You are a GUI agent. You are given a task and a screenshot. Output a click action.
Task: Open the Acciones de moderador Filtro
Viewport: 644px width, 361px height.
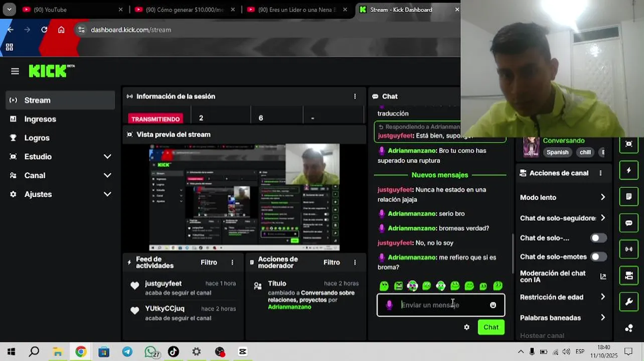(332, 262)
